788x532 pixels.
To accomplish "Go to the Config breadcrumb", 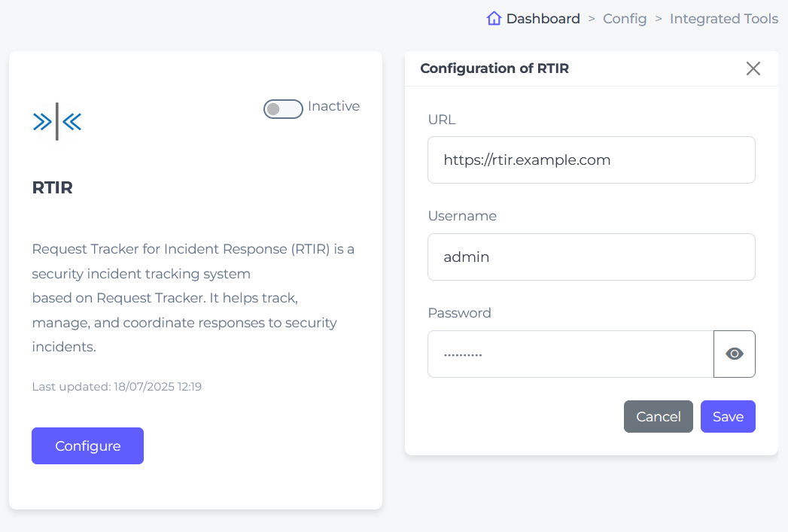I will tap(625, 19).
